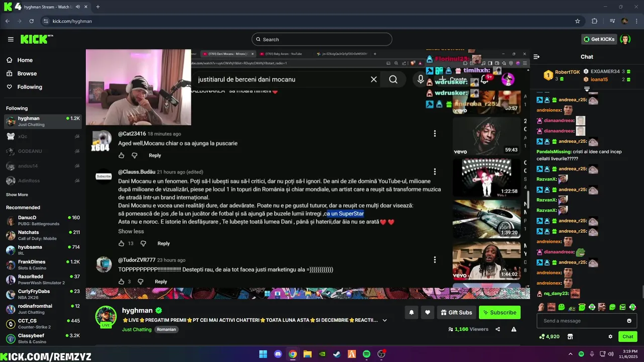Viewport: 644px width, 362px height.
Task: Open Discord from taskbar
Action: click(278, 354)
